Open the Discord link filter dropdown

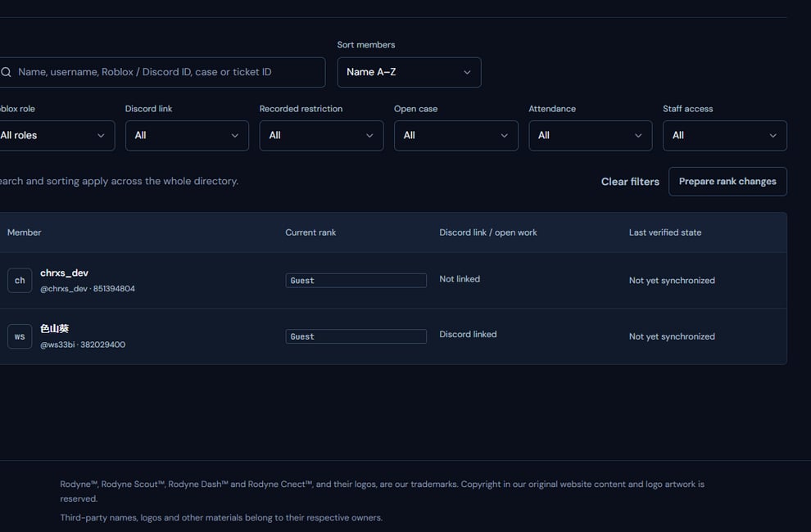187,136
